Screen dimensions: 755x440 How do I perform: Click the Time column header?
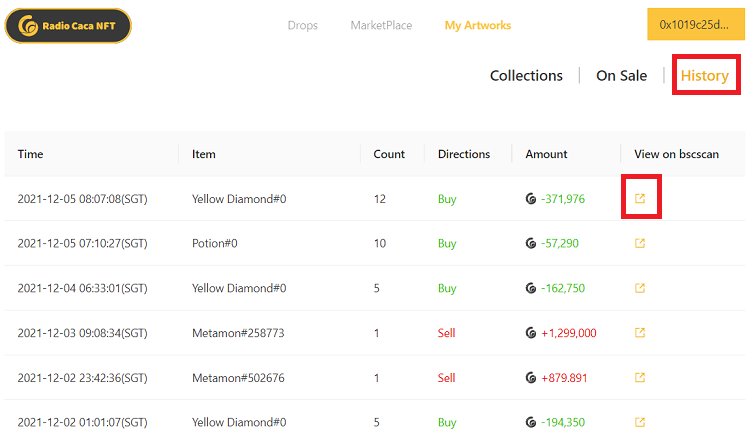coord(31,154)
